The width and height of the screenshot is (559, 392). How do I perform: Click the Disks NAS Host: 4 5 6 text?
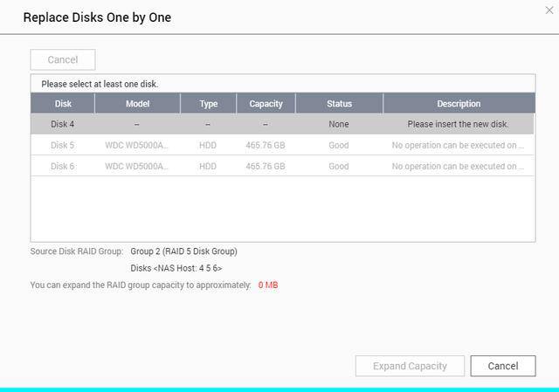pyautogui.click(x=176, y=268)
